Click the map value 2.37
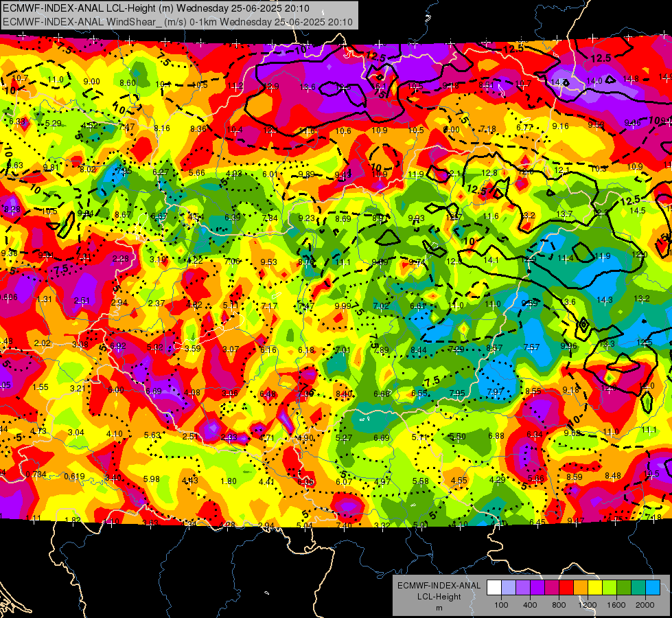The width and height of the screenshot is (672, 618). 157,304
